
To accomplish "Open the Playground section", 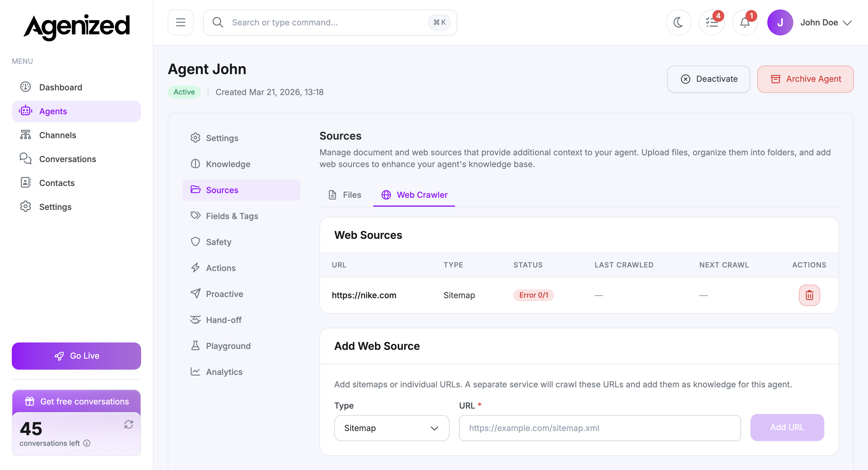I will coord(228,346).
